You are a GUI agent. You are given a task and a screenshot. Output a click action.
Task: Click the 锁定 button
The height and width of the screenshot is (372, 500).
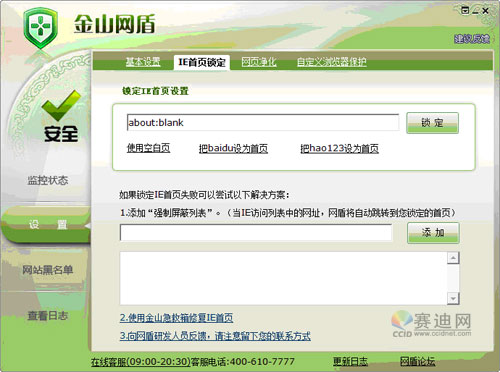click(x=432, y=123)
